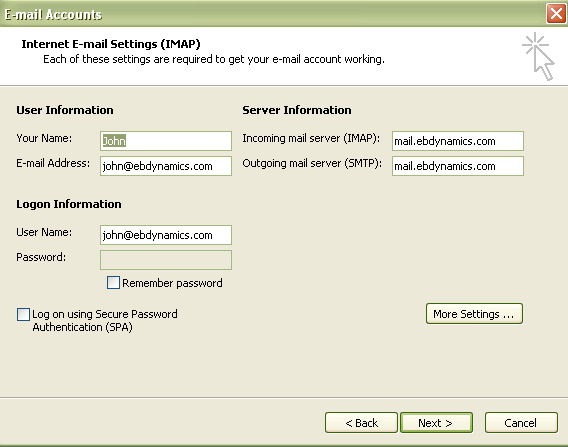The image size is (568, 447).
Task: Click the Remember password label text
Action: point(172,283)
